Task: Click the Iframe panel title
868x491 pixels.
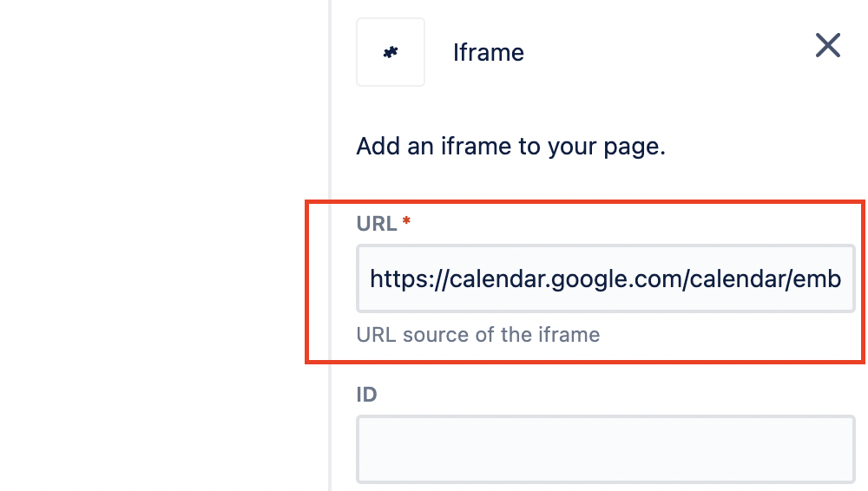Action: [x=488, y=53]
